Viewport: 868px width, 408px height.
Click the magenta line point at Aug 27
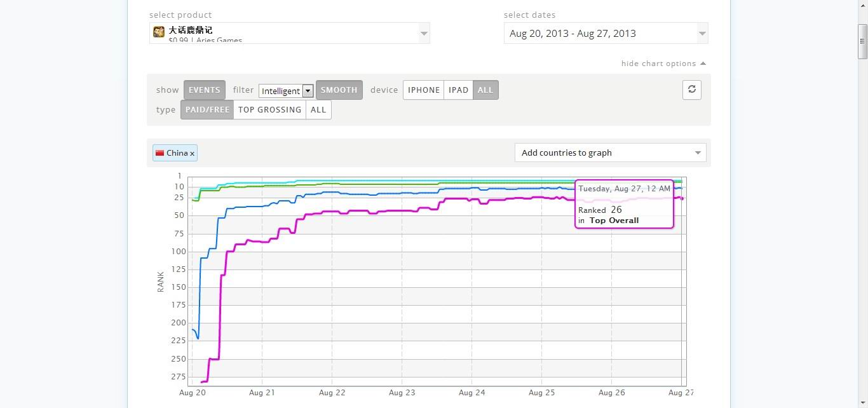click(682, 198)
